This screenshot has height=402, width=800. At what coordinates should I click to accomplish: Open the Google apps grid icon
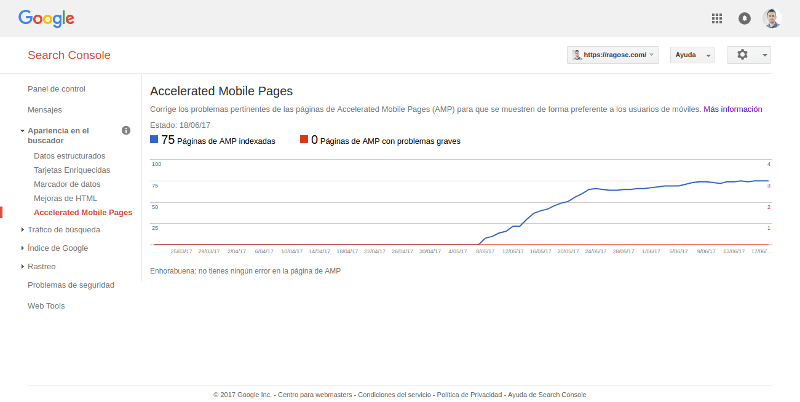tap(716, 18)
